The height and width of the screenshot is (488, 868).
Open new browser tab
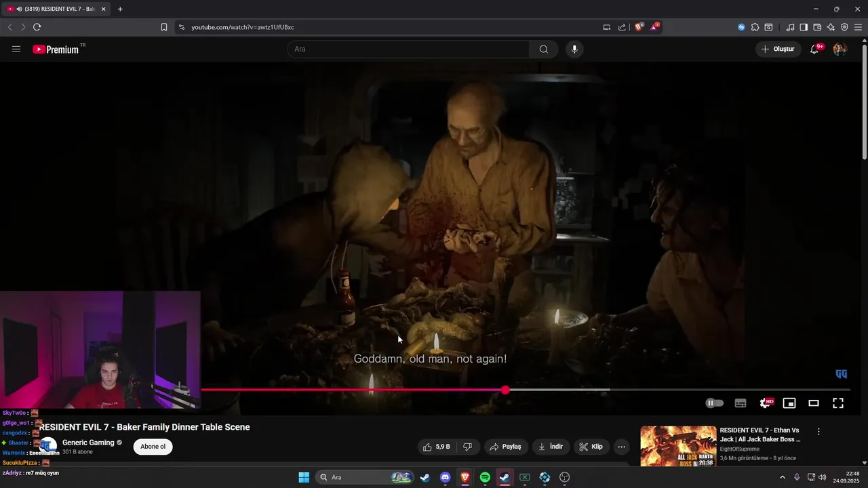[120, 9]
